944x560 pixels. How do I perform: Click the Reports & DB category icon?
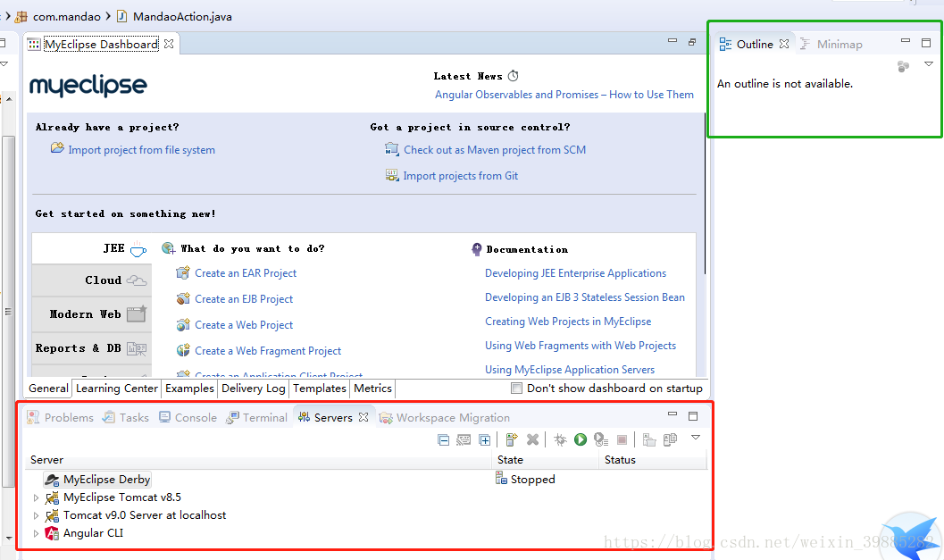tap(137, 348)
